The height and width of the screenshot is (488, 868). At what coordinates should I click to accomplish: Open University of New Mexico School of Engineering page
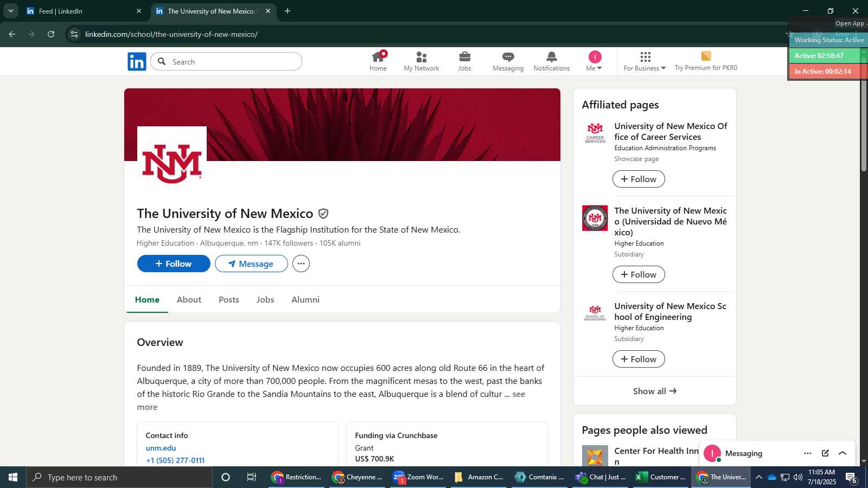pyautogui.click(x=670, y=311)
